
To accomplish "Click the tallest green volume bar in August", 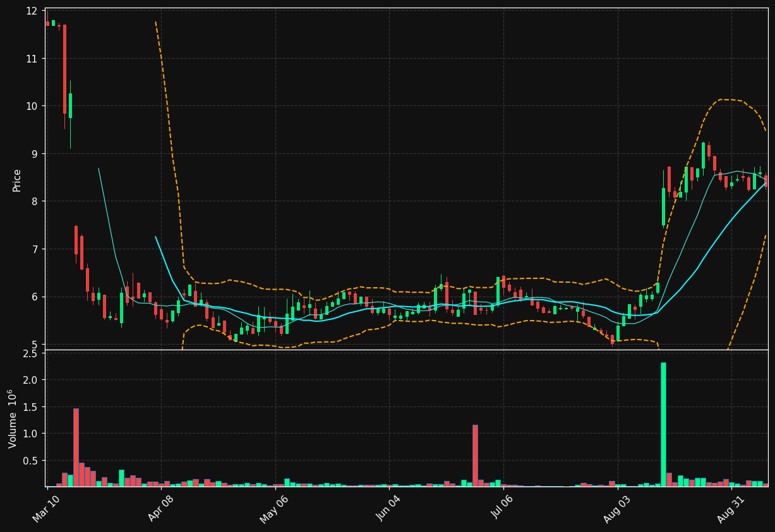I will (663, 424).
